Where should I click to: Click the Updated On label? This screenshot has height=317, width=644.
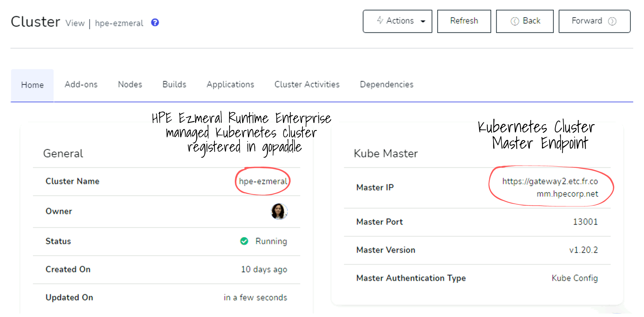coord(69,298)
